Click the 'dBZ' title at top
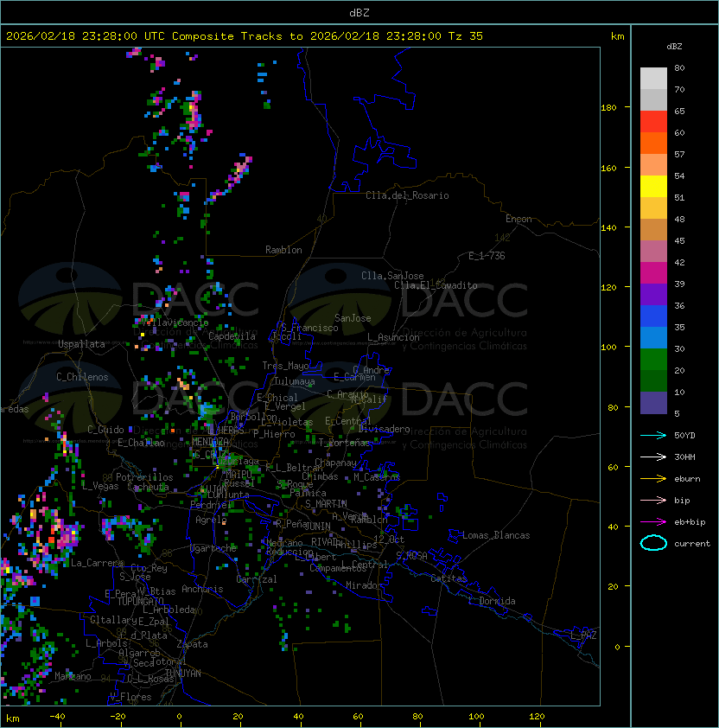 click(359, 13)
